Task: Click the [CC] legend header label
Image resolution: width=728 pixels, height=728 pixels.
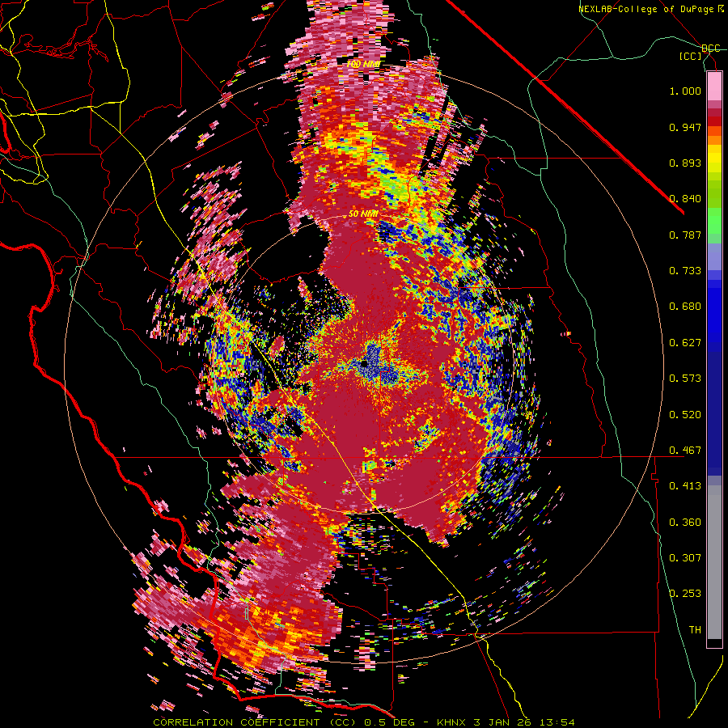Action: (x=691, y=57)
